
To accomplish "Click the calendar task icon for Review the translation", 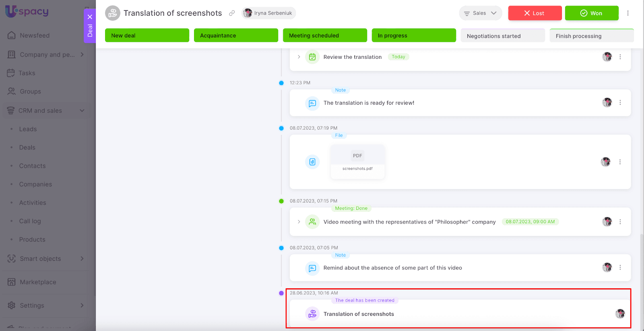I will 312,57.
